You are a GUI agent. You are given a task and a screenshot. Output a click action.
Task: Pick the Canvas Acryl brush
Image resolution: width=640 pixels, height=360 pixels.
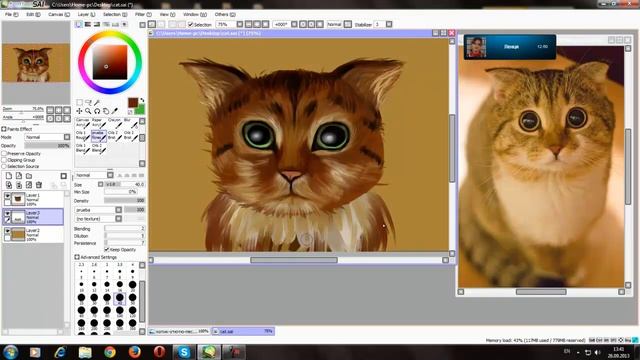[x=83, y=122]
